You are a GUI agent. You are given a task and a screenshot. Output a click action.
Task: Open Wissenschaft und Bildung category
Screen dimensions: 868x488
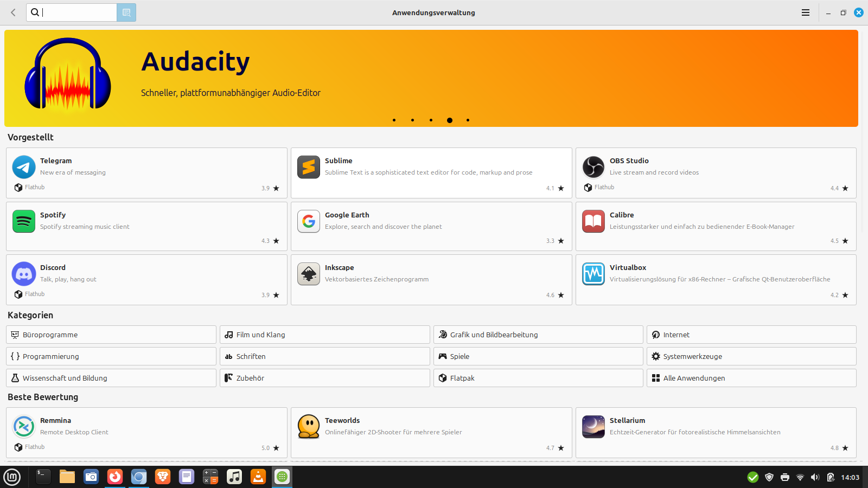pyautogui.click(x=111, y=378)
